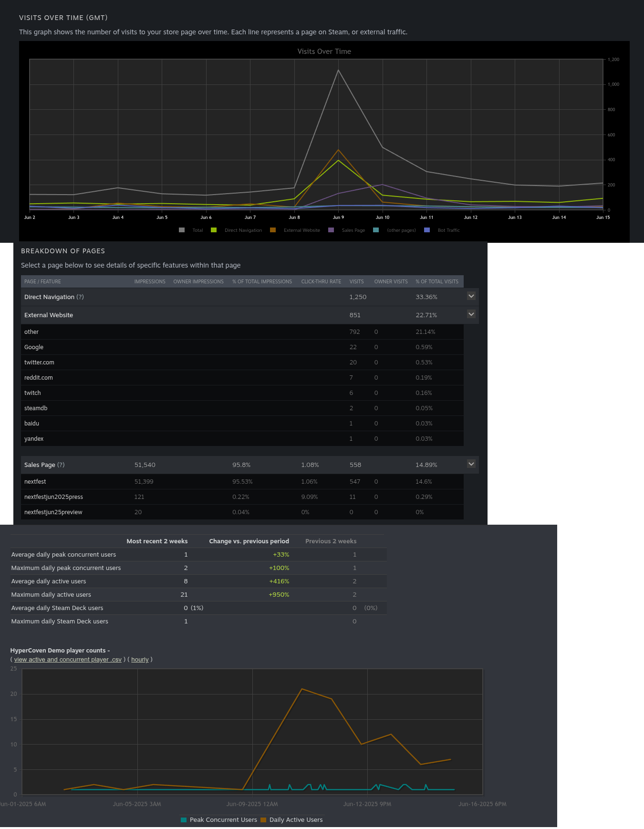Sort by the IMPRESSIONS column header

(x=150, y=281)
